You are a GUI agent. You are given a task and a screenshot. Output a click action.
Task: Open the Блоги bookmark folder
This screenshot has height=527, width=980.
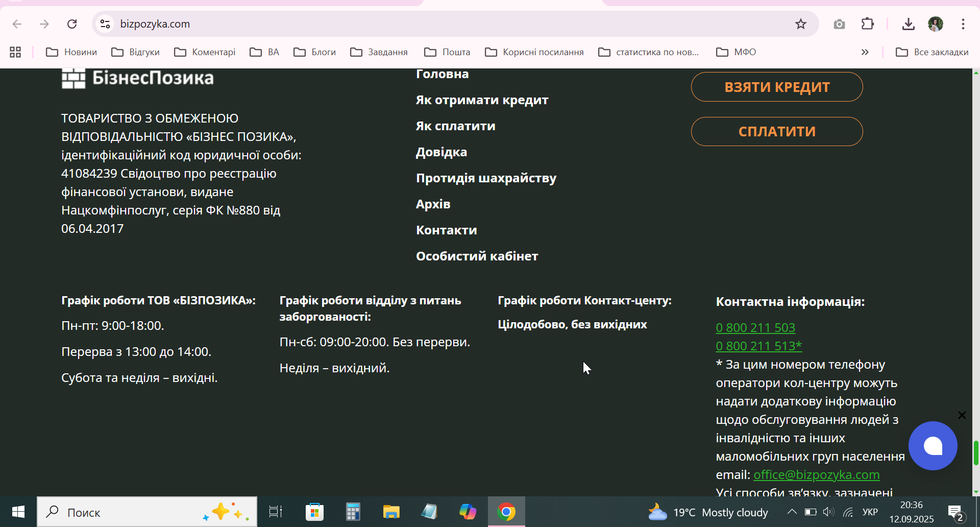tap(315, 52)
